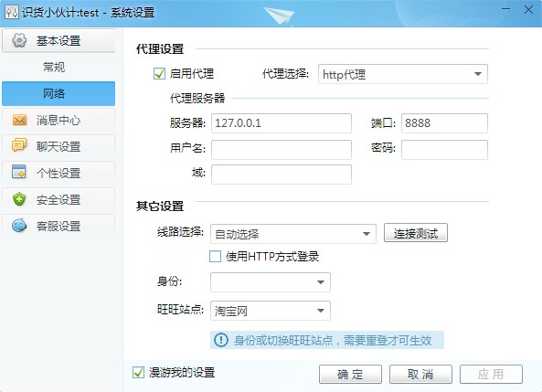Image resolution: width=542 pixels, height=392 pixels.
Task: Select the 网络 sub-tab
Action: click(58, 94)
